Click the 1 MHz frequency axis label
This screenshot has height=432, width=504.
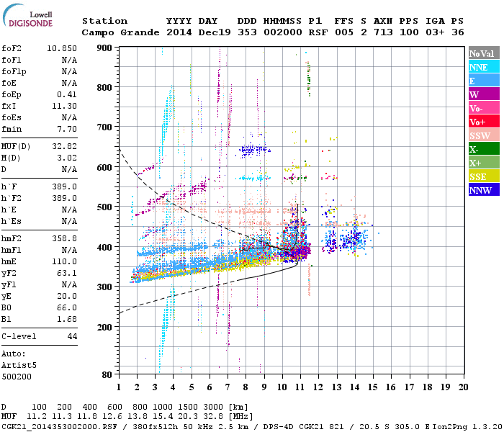coord(119,387)
